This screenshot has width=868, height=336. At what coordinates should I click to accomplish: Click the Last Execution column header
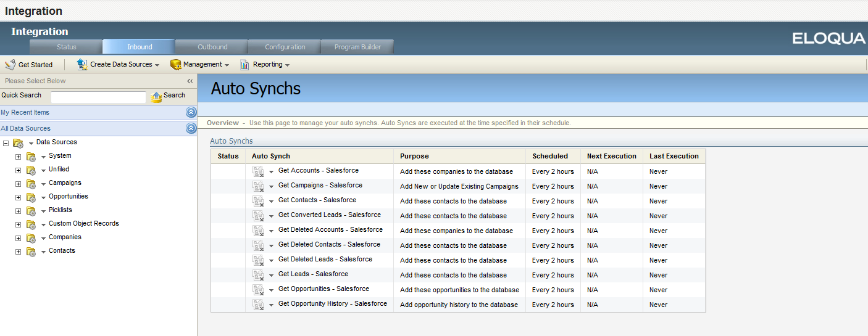[x=674, y=156]
